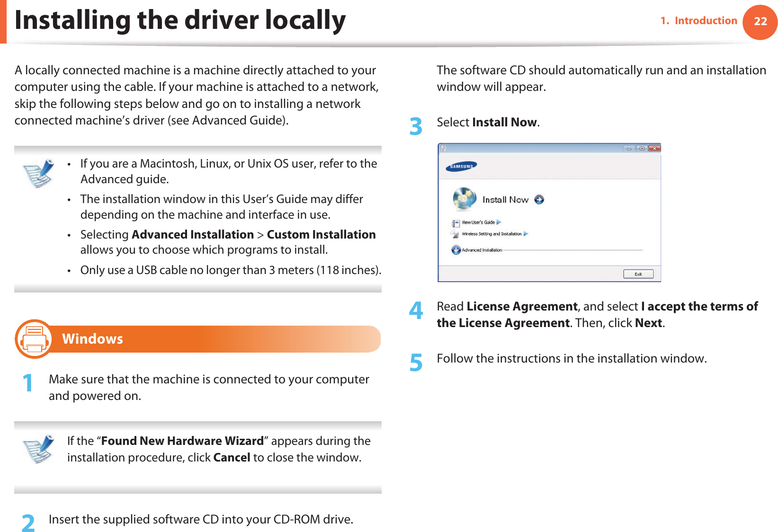
Task: Open the View User's Guide link
Action: tap(478, 222)
